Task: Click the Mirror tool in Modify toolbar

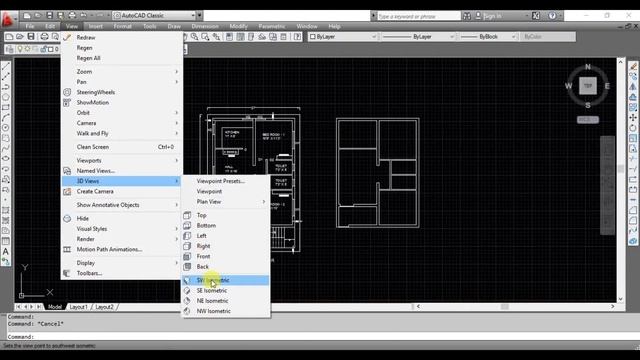Action: click(x=633, y=87)
